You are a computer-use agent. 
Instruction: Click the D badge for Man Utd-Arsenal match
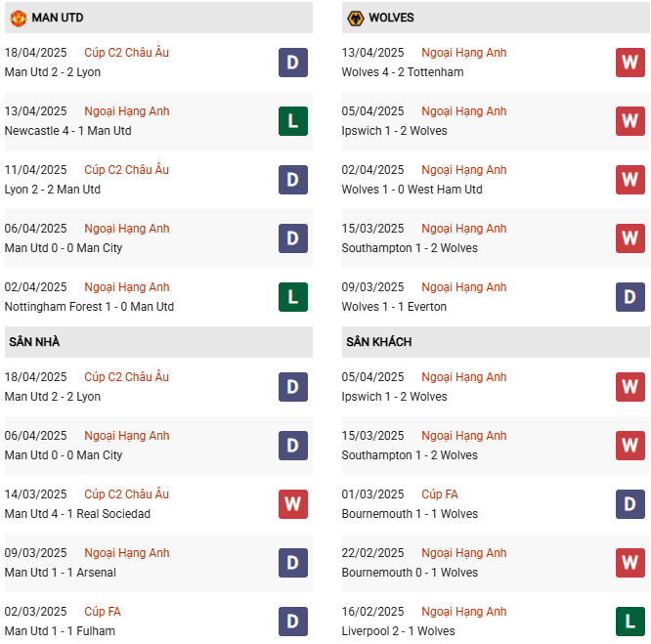click(292, 563)
